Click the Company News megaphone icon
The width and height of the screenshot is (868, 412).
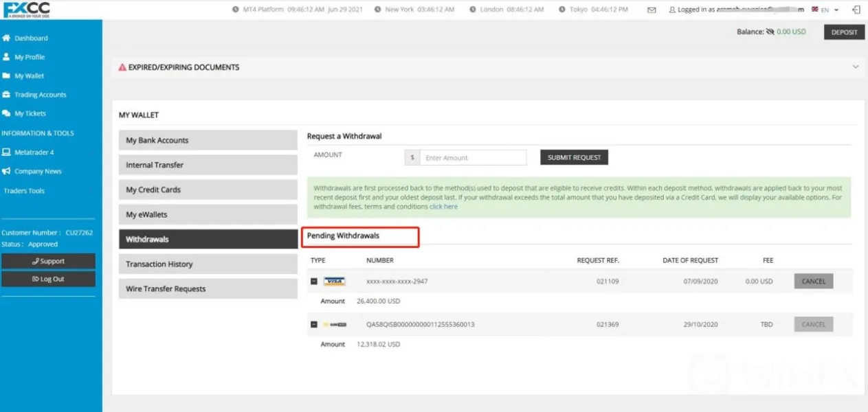pos(6,171)
